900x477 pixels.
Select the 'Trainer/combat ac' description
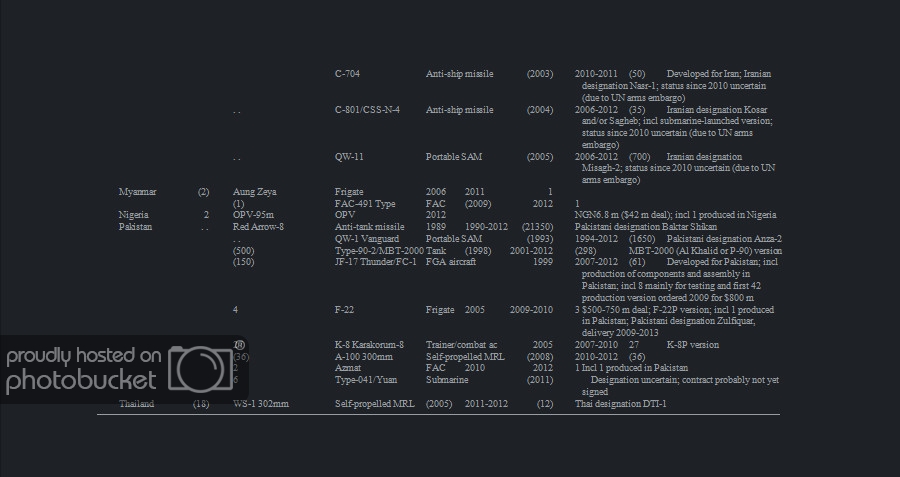(461, 345)
